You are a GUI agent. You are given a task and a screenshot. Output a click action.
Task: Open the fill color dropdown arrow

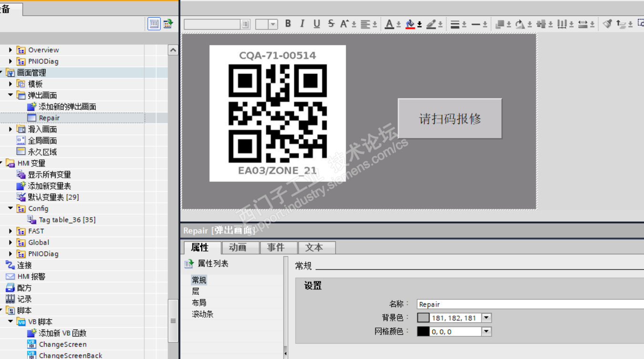point(419,24)
